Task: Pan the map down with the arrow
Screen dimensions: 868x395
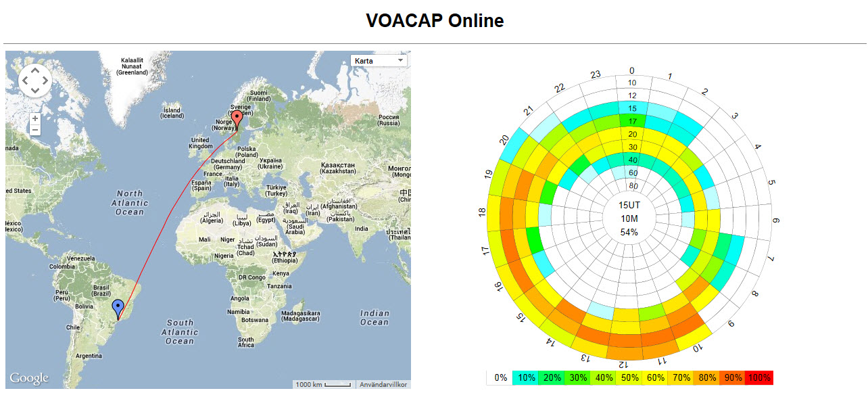Action: tap(34, 92)
